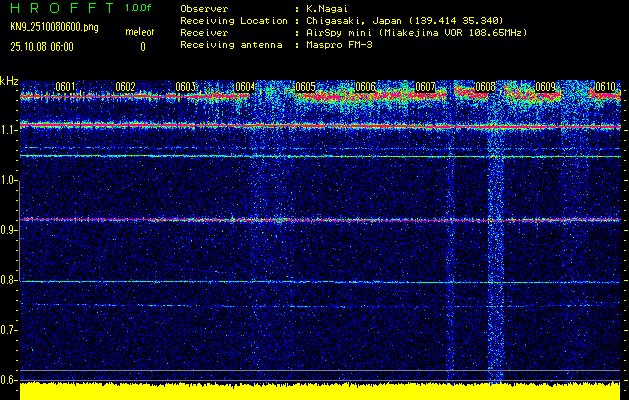The height and width of the screenshot is (400, 629).
Task: Click the 0.6 frequency axis label
Action: click(x=9, y=380)
